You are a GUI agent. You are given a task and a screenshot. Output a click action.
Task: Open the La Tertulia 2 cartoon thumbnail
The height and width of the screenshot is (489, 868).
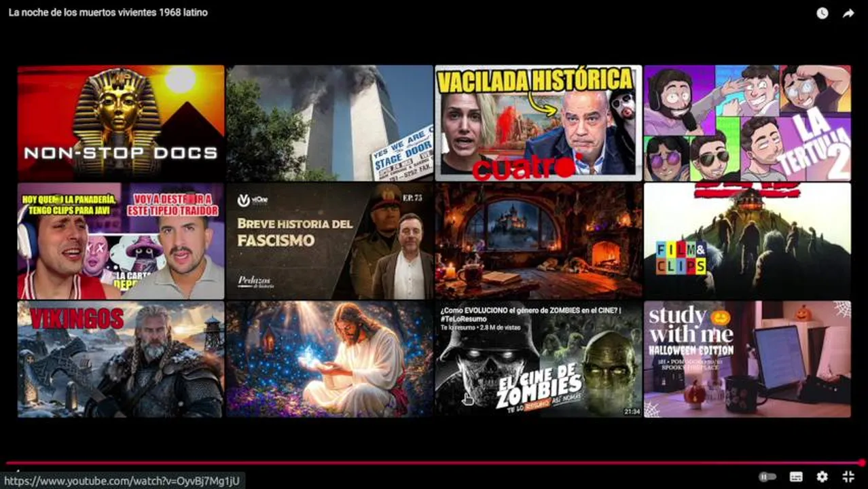[x=747, y=123]
